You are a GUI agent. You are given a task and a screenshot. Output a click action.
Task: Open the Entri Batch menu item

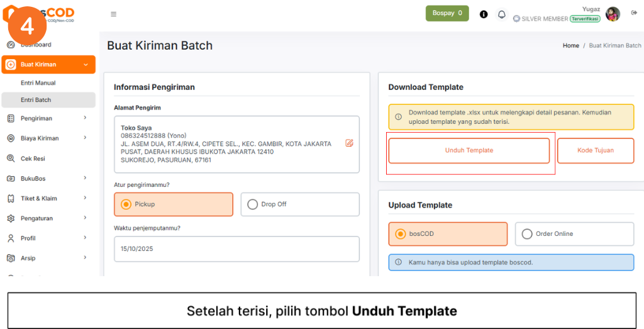click(36, 100)
